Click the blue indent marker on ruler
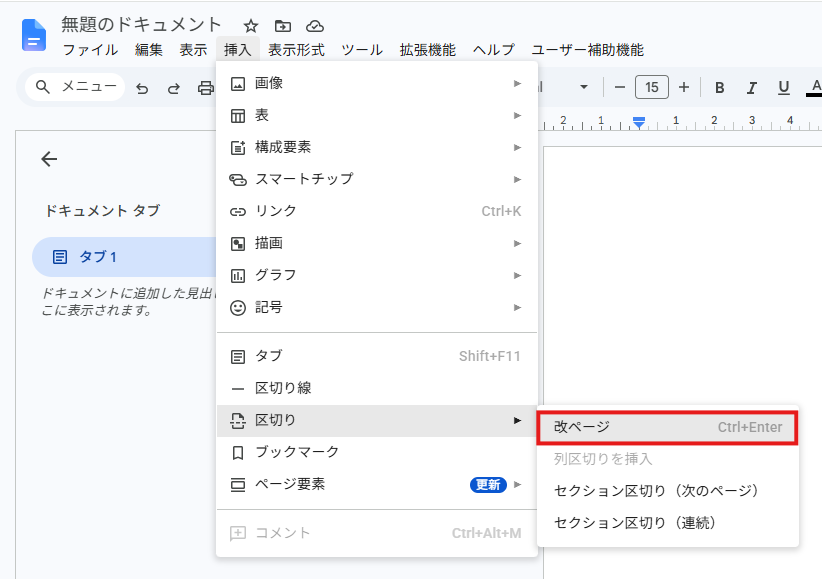 point(639,123)
